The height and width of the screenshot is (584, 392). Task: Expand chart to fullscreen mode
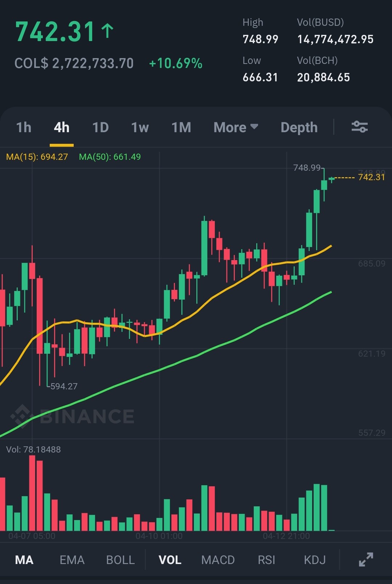pos(366,559)
